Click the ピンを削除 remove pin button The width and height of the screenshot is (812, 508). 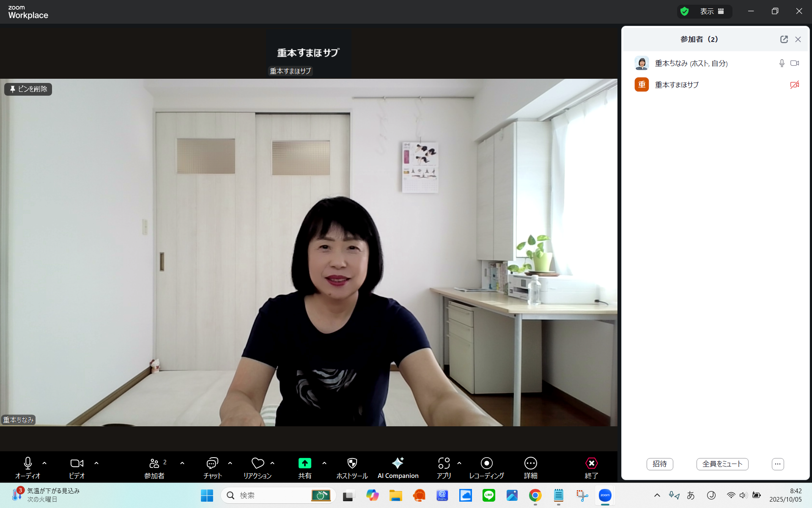coord(28,89)
